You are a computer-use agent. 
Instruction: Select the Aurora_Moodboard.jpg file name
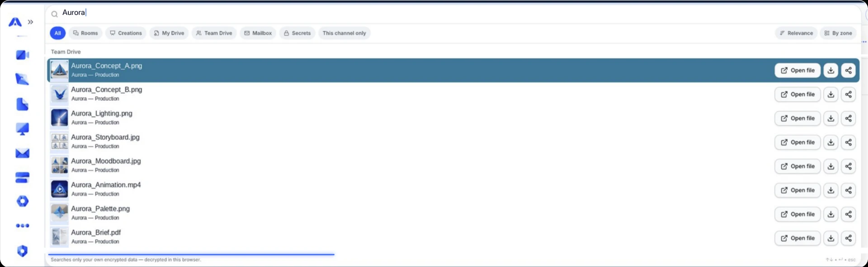click(x=106, y=161)
